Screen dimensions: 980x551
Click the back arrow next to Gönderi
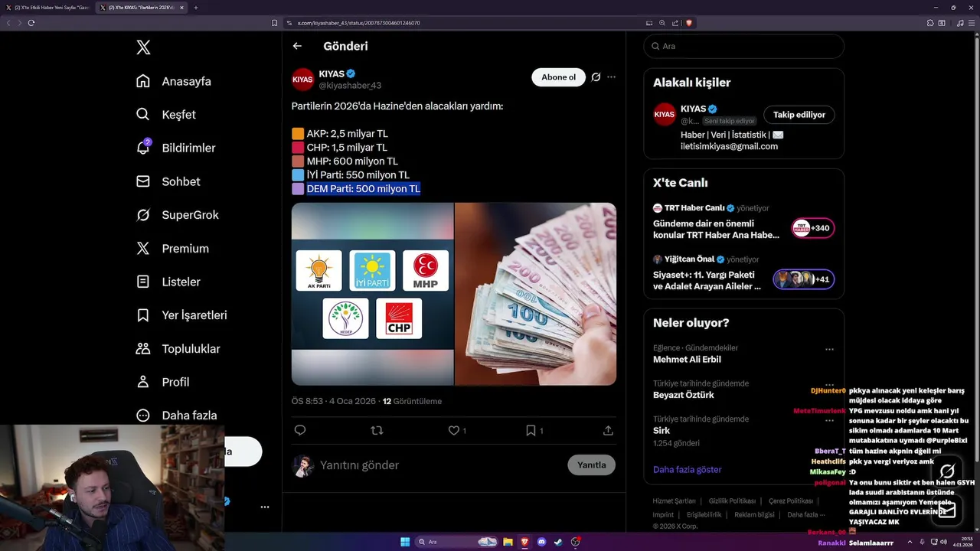pyautogui.click(x=297, y=46)
